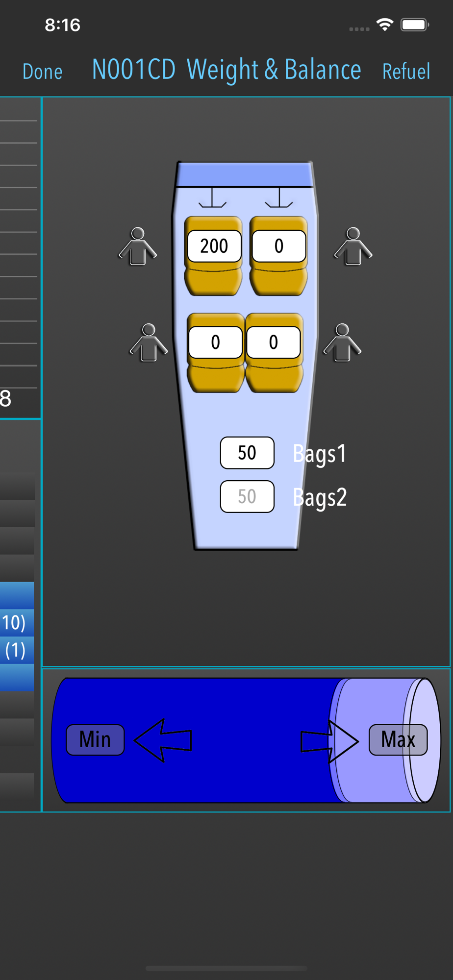Select the rear-left seat weight field
This screenshot has height=980, width=453.
tap(216, 342)
